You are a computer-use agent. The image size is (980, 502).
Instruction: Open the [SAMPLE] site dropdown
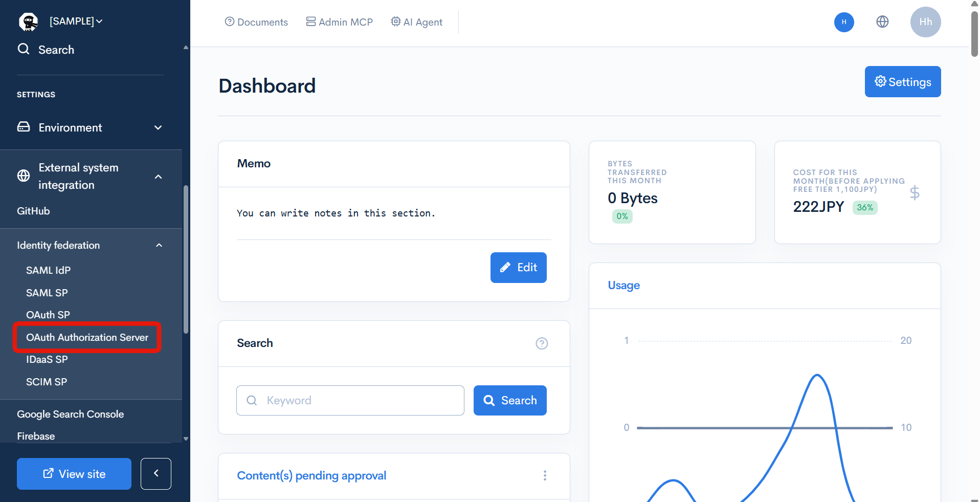pos(76,21)
